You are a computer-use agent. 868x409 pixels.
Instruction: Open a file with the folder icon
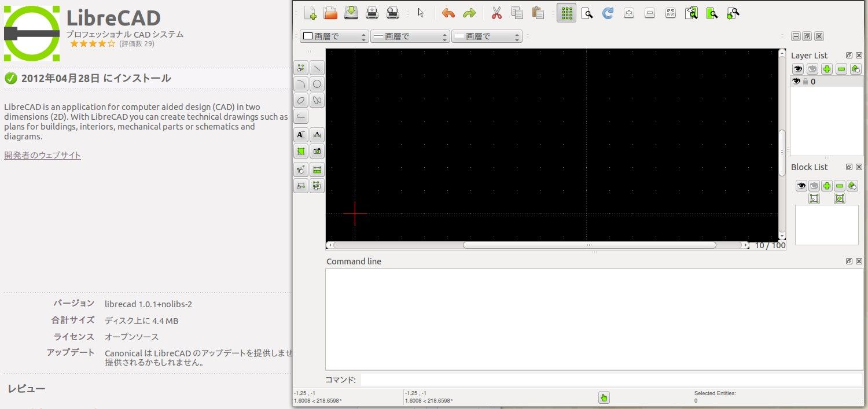(x=330, y=13)
